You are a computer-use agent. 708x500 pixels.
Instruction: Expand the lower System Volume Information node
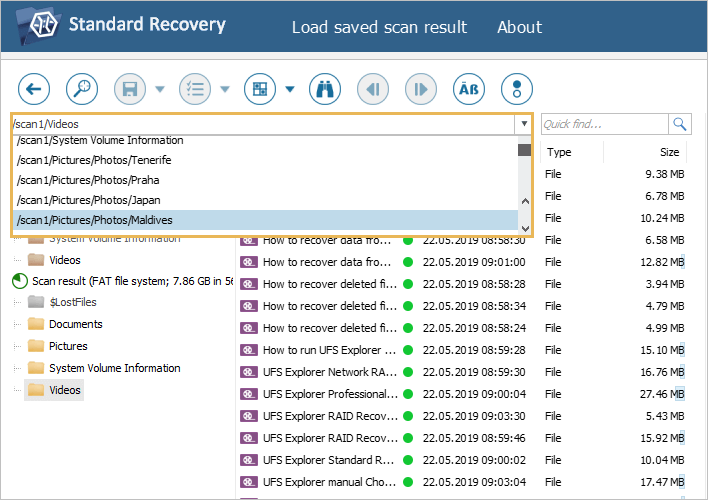coord(17,368)
